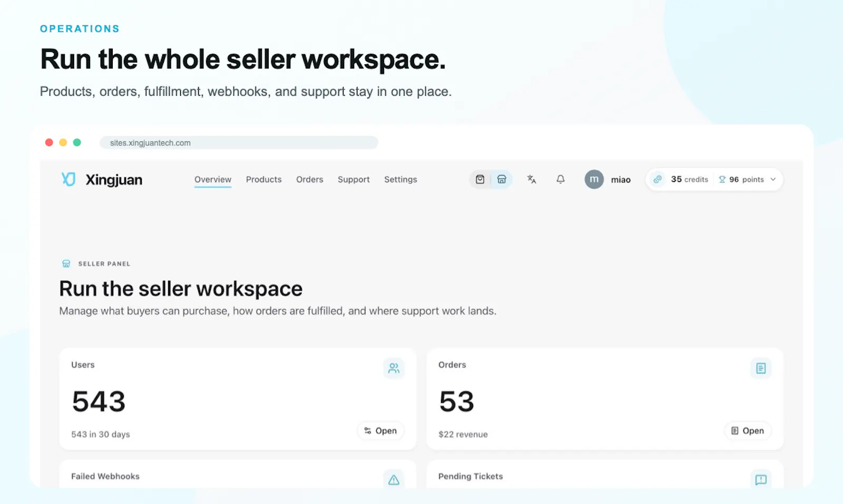Image resolution: width=843 pixels, height=504 pixels.
Task: Click the SELLER PANEL label
Action: 104,264
